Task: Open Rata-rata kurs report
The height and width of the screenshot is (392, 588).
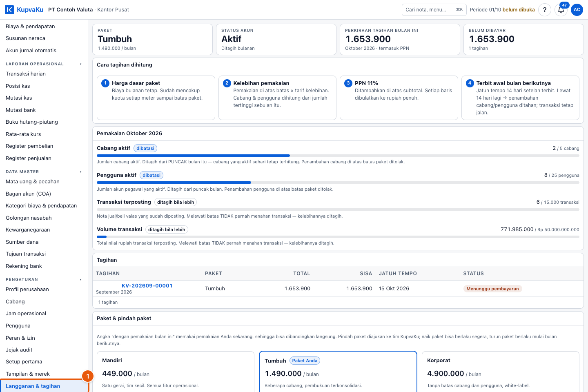Action: (x=44, y=134)
